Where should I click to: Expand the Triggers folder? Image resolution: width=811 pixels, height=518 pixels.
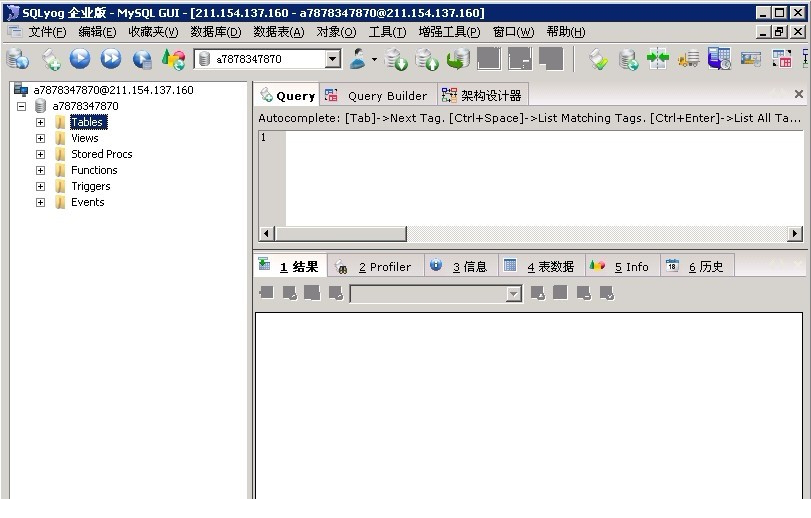click(x=40, y=187)
